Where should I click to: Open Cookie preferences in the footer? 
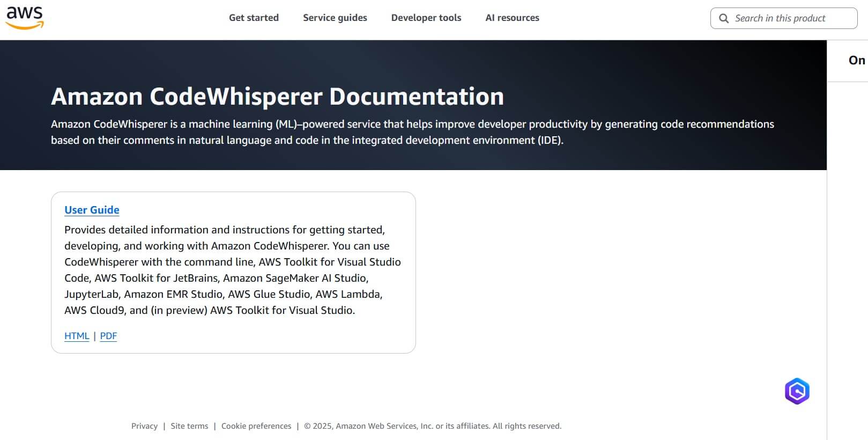click(256, 426)
